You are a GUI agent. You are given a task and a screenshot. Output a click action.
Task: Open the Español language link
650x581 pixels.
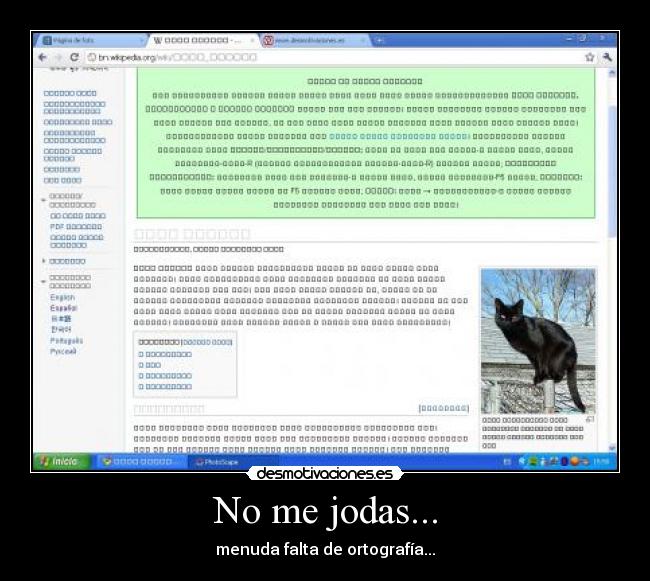(x=64, y=308)
